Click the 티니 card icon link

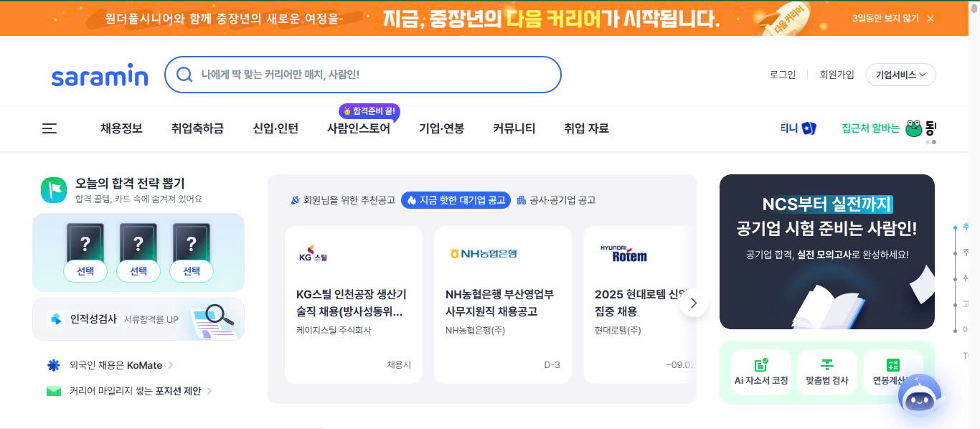798,128
